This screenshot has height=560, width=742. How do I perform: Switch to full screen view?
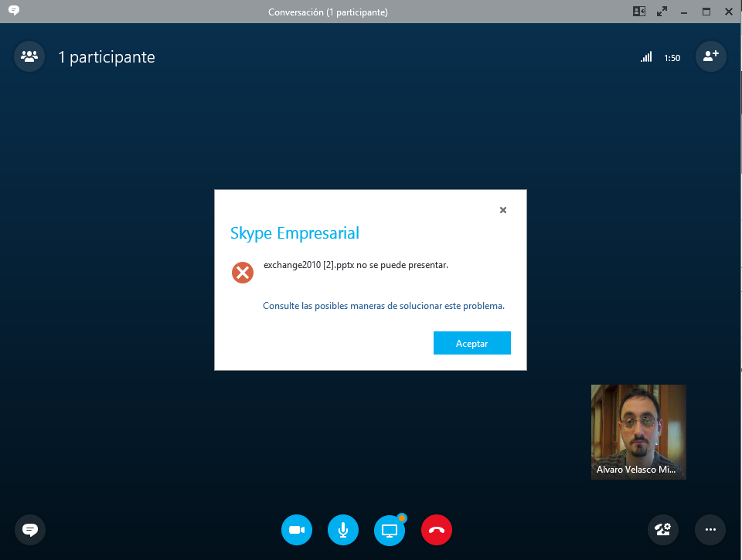662,12
